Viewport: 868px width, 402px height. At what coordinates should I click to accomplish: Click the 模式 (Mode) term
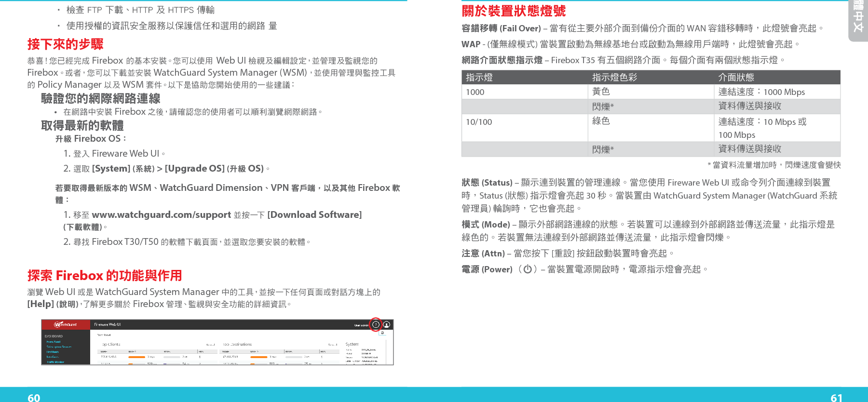[486, 225]
